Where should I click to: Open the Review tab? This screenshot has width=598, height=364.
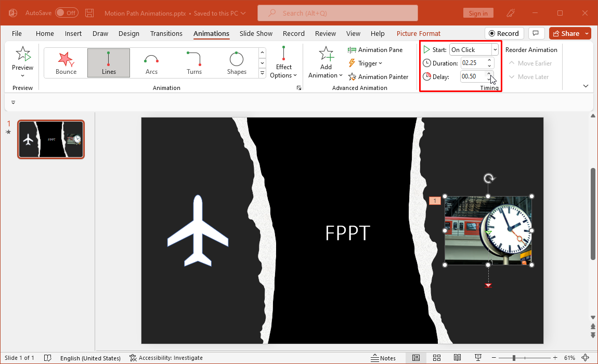coord(326,34)
